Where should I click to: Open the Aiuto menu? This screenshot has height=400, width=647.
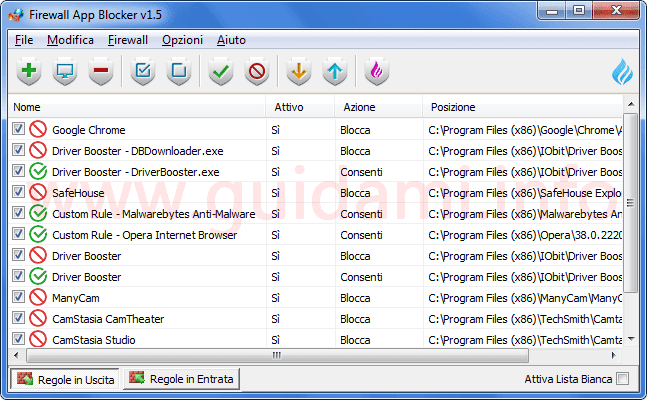pos(231,40)
